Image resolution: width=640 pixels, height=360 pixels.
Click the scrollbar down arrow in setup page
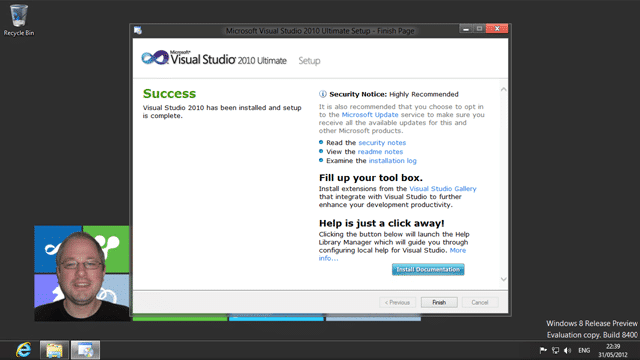(x=504, y=279)
